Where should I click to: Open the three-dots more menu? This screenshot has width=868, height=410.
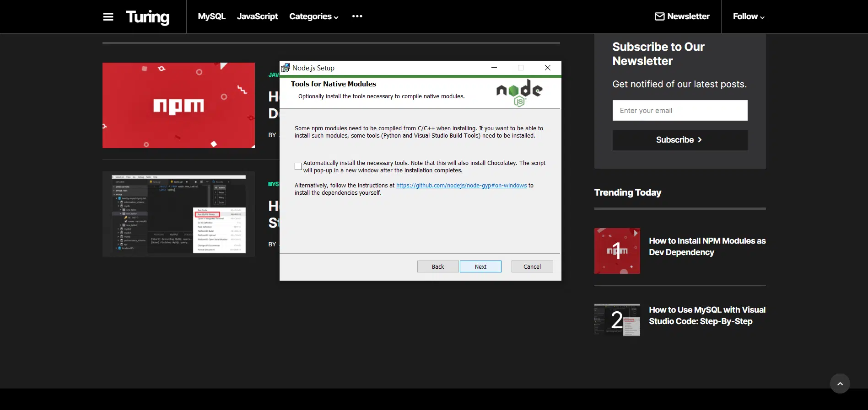pos(357,16)
